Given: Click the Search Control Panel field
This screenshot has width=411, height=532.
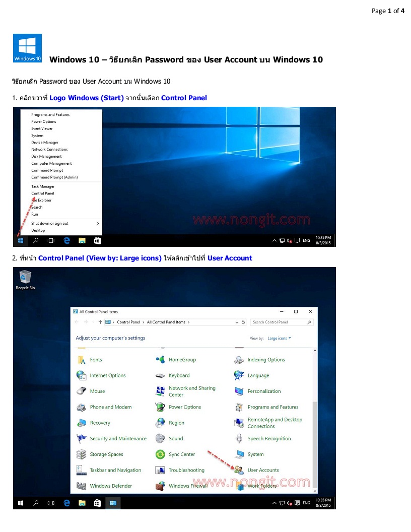Looking at the screenshot, I should [x=282, y=322].
